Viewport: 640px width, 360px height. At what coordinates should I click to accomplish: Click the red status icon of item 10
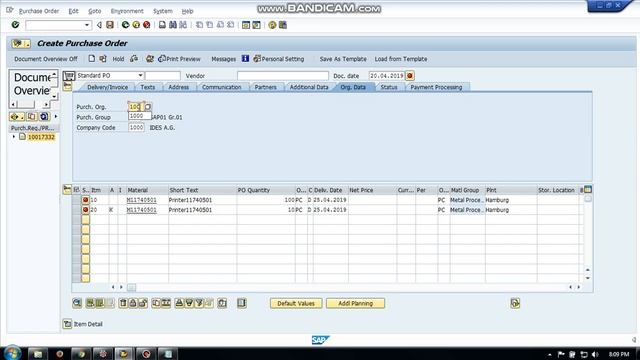pyautogui.click(x=85, y=200)
